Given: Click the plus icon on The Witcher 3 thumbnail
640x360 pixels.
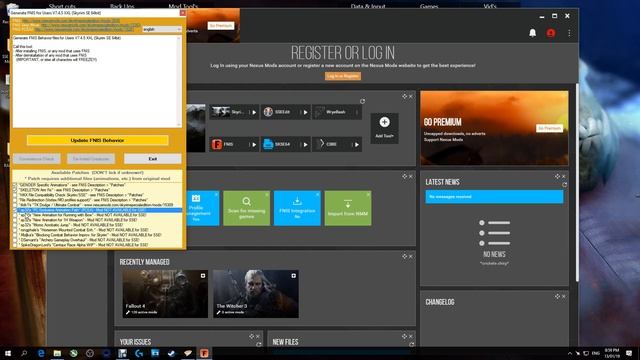Looking at the screenshot, I should [x=293, y=276].
